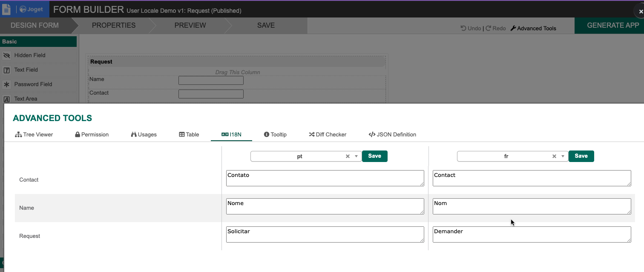This screenshot has width=644, height=272.
Task: Click the Text Area palette icon
Action: click(x=6, y=99)
